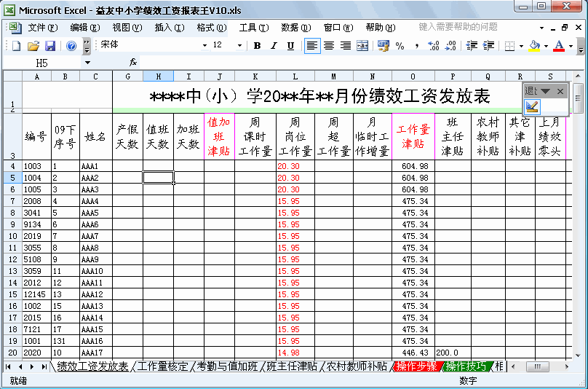Jump to first sheet tab arrow
The width and height of the screenshot is (588, 389).
[8, 366]
